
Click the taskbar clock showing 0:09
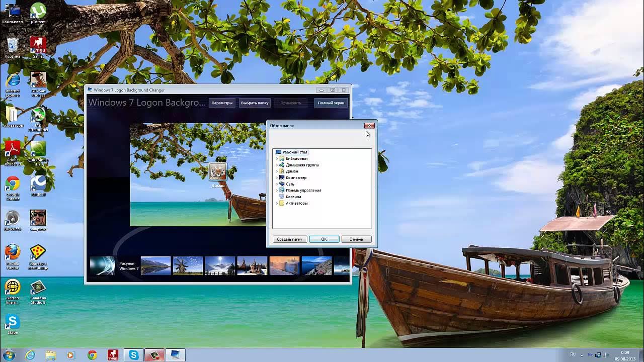pos(625,355)
